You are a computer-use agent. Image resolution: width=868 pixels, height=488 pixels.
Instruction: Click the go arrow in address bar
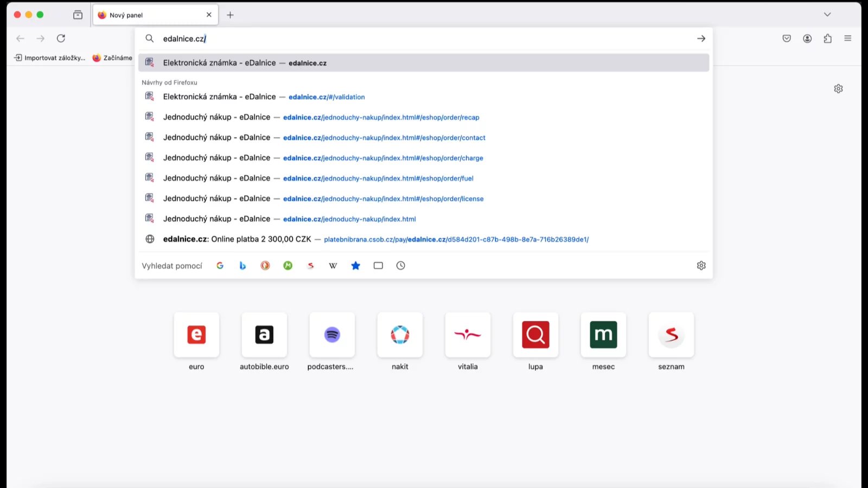tap(701, 38)
